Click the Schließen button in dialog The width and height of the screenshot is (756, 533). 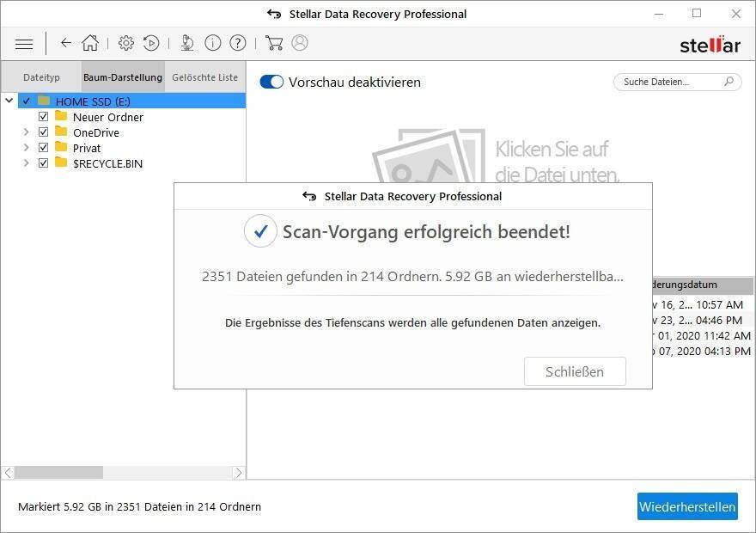coord(575,372)
